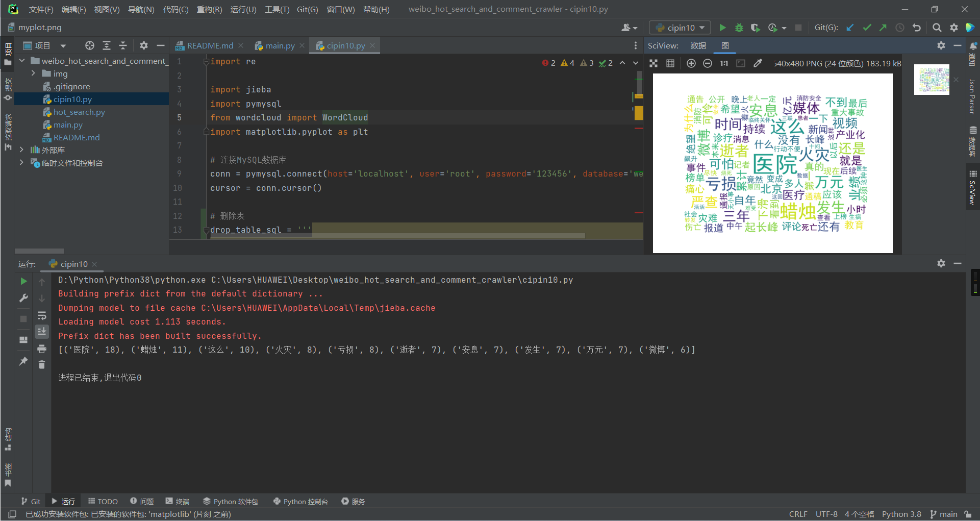Commit changes with Git checkmark icon
This screenshot has height=521, width=980.
tap(867, 28)
